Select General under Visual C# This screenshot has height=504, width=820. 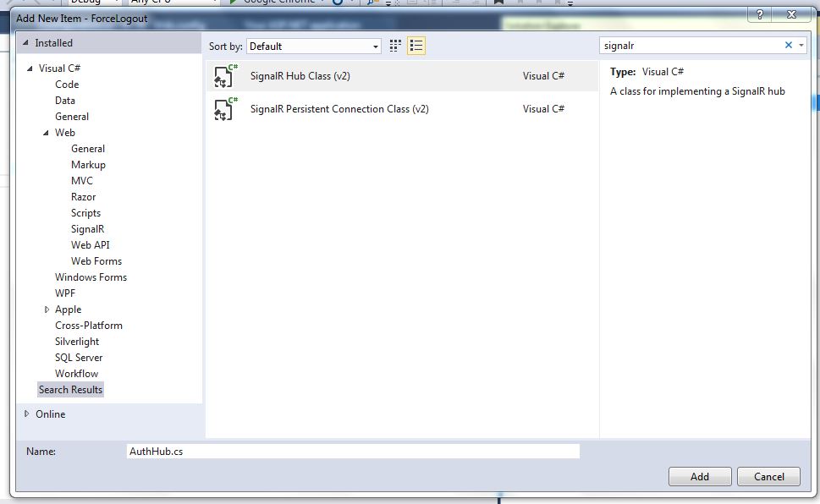tap(72, 117)
